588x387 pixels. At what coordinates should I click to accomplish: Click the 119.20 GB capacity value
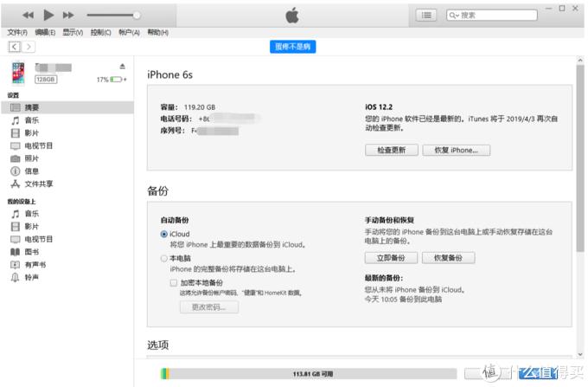(x=200, y=107)
